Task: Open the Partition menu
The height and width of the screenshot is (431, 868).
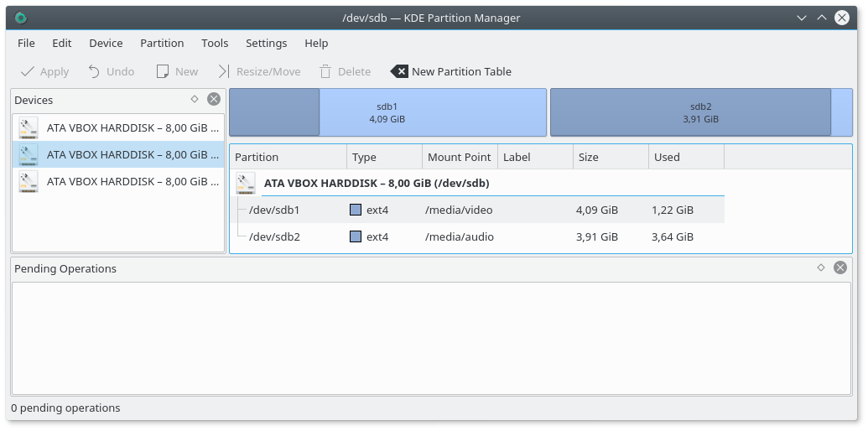Action: pos(162,43)
